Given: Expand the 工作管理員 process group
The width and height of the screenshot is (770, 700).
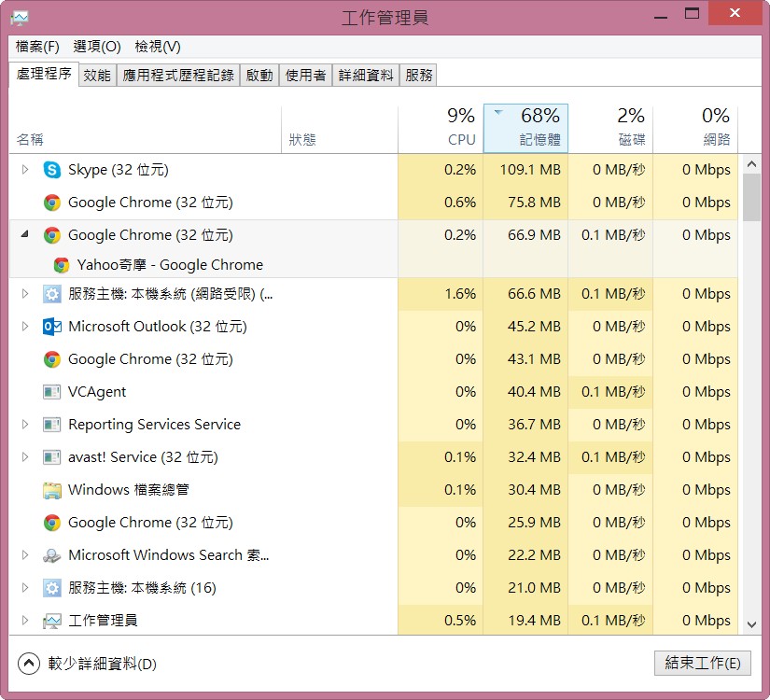Looking at the screenshot, I should tap(25, 621).
